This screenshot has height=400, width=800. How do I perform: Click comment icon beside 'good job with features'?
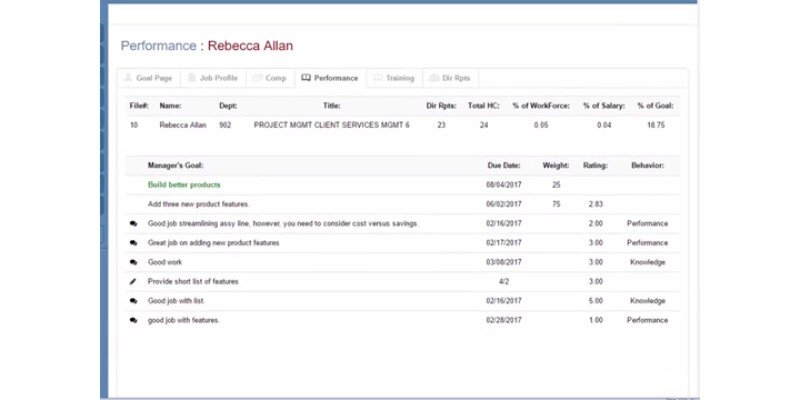click(134, 320)
